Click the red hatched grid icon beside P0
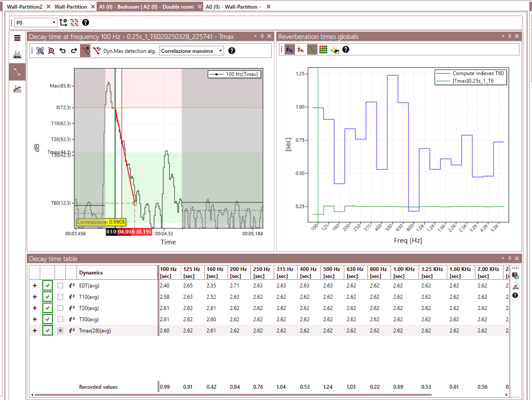The image size is (532, 400). pos(74,23)
